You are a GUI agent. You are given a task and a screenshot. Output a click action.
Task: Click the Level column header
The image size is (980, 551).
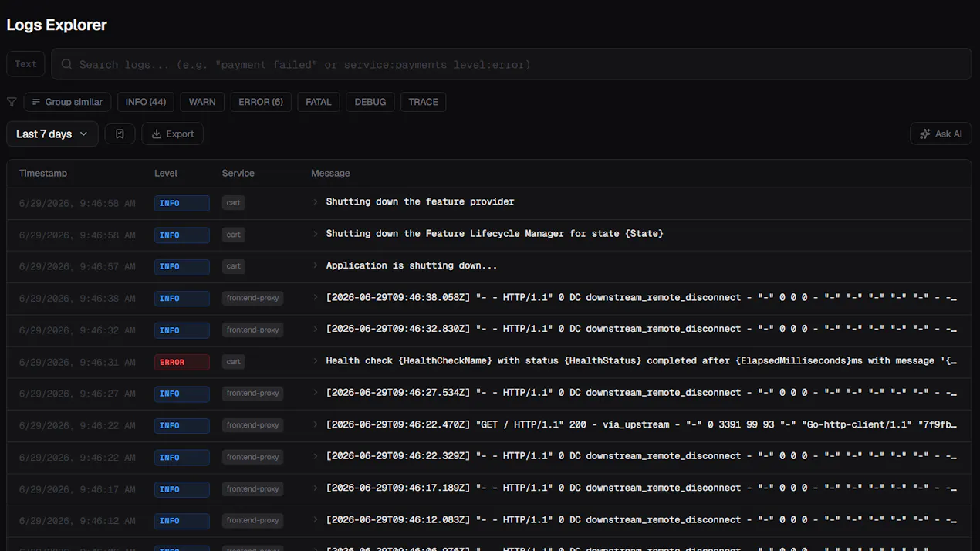click(166, 174)
